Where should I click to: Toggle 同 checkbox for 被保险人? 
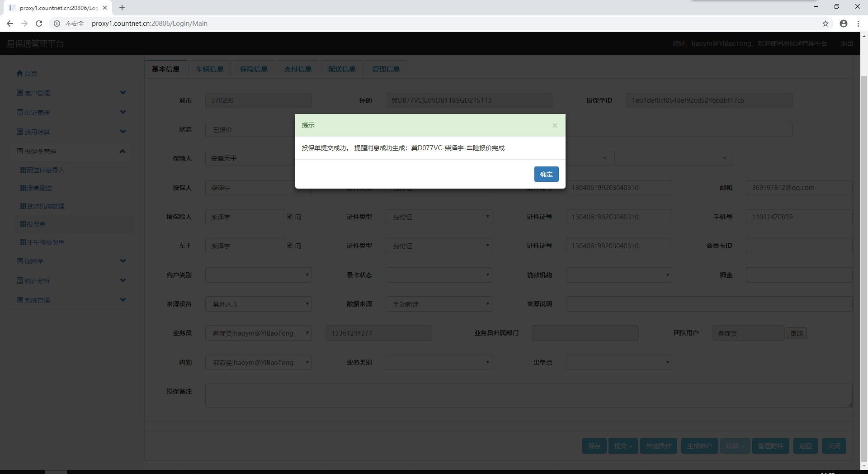(x=290, y=217)
